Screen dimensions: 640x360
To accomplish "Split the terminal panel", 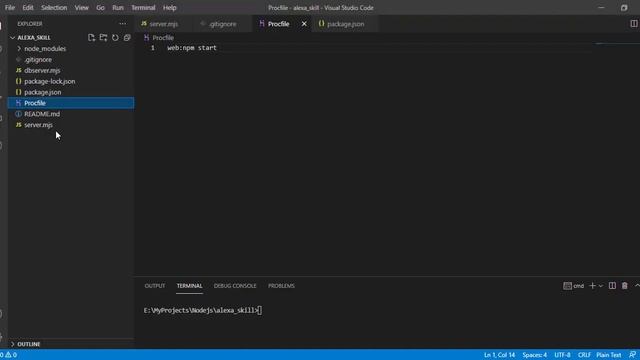I will pyautogui.click(x=612, y=286).
